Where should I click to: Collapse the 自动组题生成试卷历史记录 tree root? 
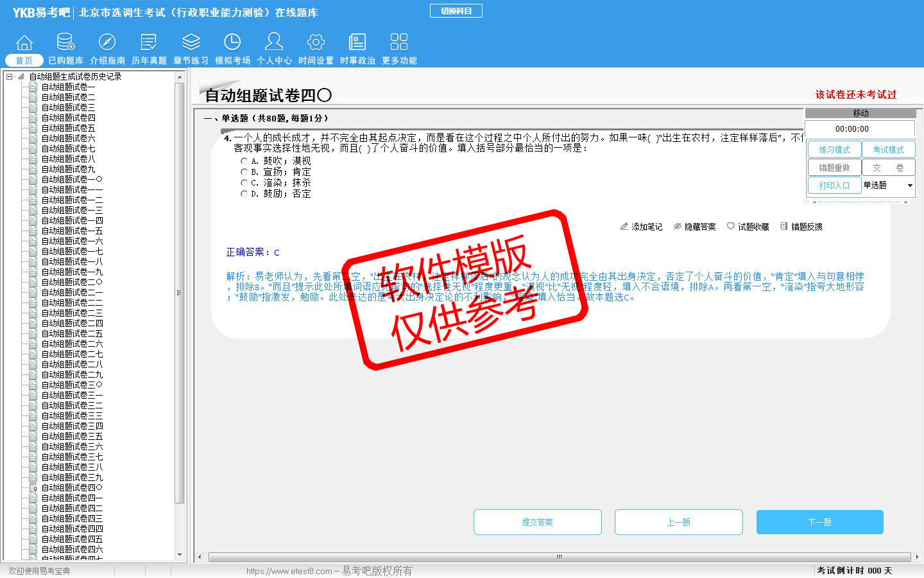[x=9, y=76]
